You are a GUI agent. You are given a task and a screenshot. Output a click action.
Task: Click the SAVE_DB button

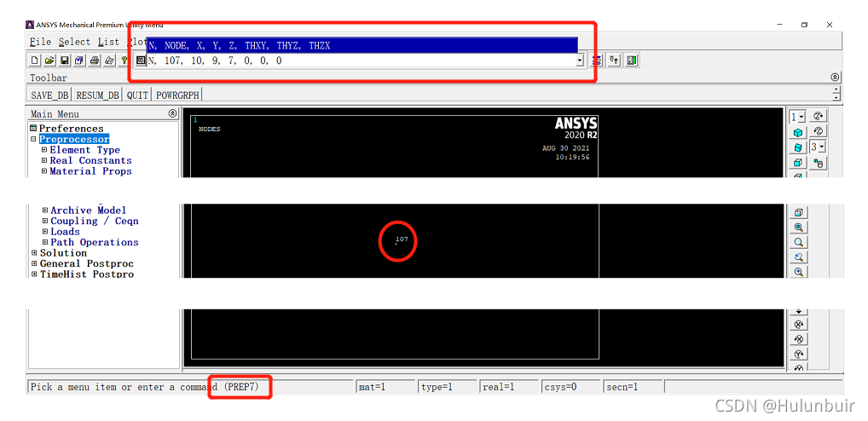tap(49, 95)
